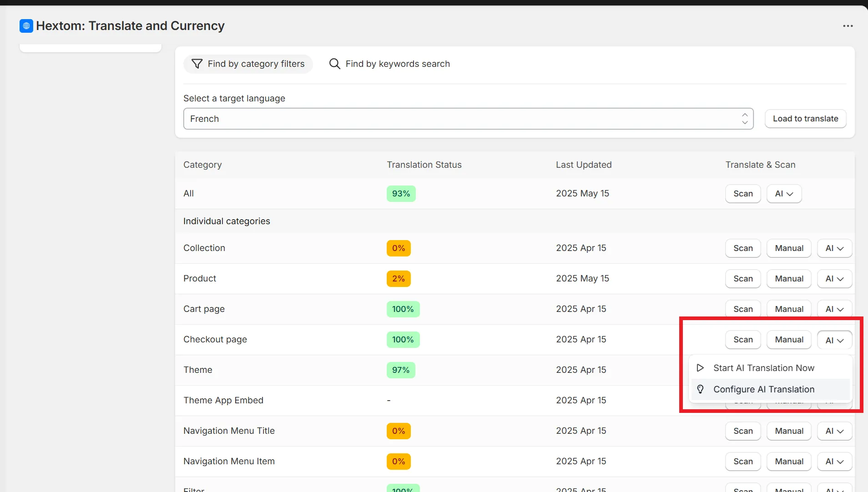Open Manual translation for Cart page
The height and width of the screenshot is (492, 868).
[x=789, y=309]
